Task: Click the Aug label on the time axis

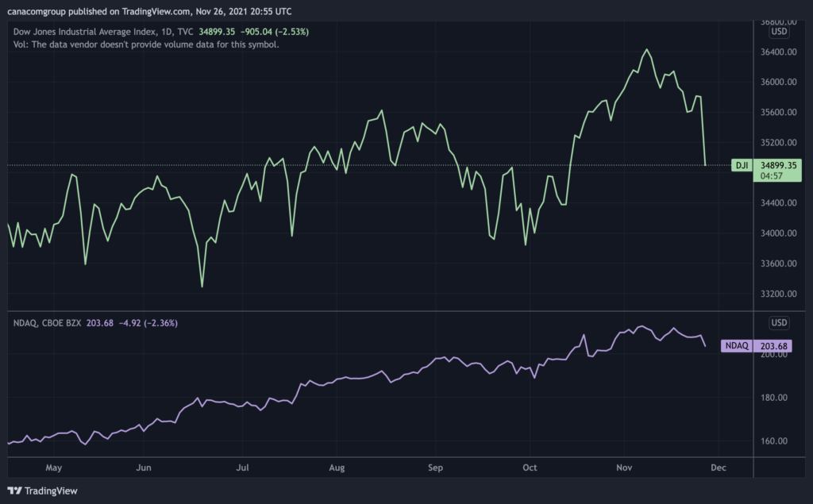Action: 337,467
